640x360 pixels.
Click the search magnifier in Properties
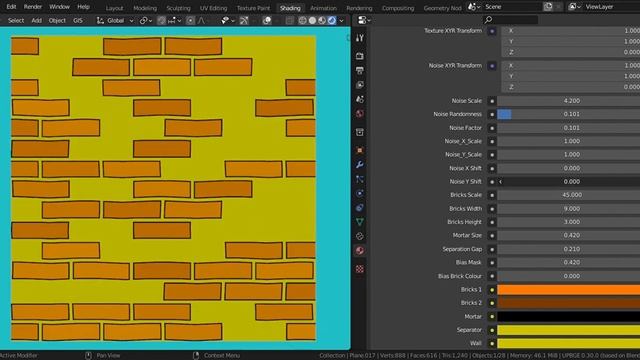488,20
